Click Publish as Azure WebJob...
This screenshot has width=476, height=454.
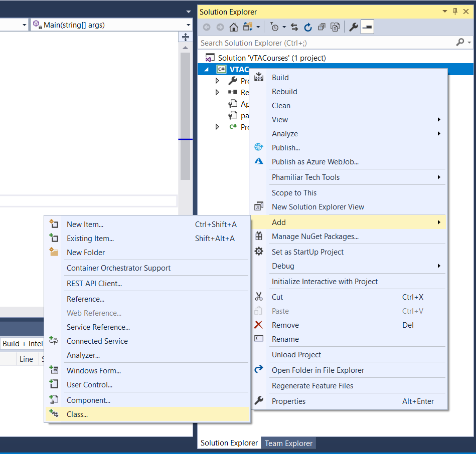click(349, 162)
